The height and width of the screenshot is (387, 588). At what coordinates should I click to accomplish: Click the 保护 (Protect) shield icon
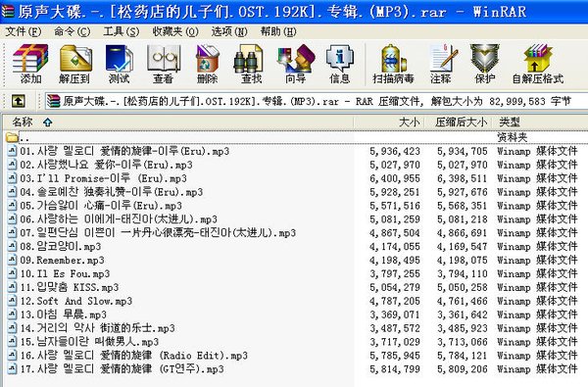point(485,64)
